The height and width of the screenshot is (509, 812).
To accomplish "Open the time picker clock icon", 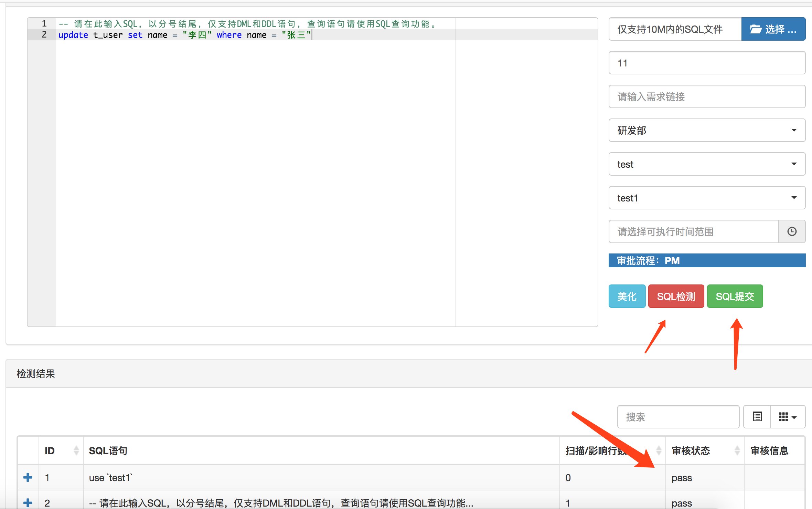I will tap(792, 231).
